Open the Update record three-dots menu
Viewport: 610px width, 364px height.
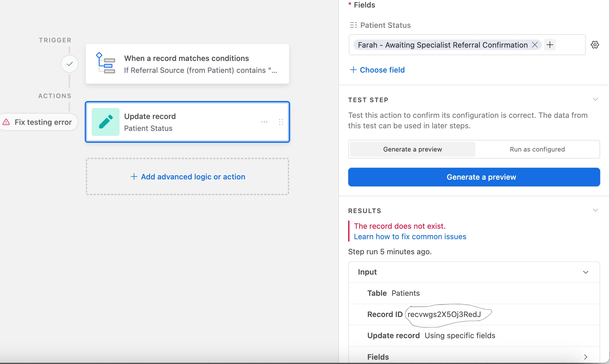point(264,122)
